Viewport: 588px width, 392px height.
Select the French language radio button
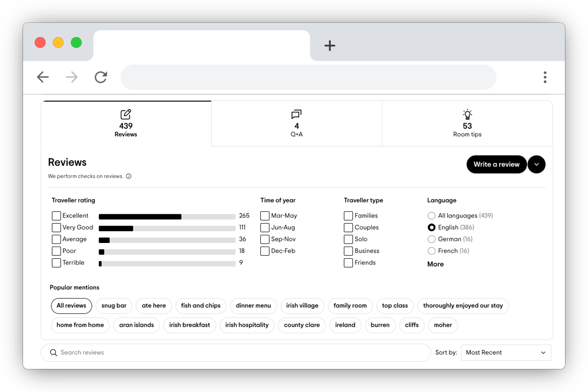tap(432, 251)
